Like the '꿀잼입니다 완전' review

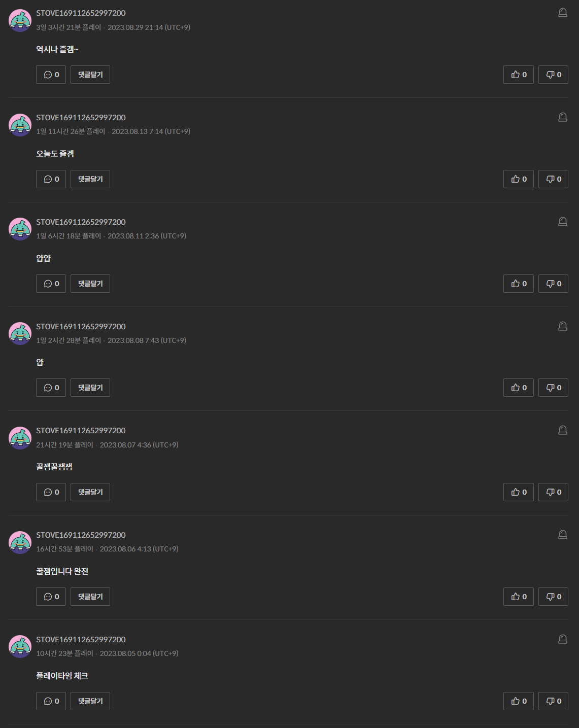coord(519,597)
